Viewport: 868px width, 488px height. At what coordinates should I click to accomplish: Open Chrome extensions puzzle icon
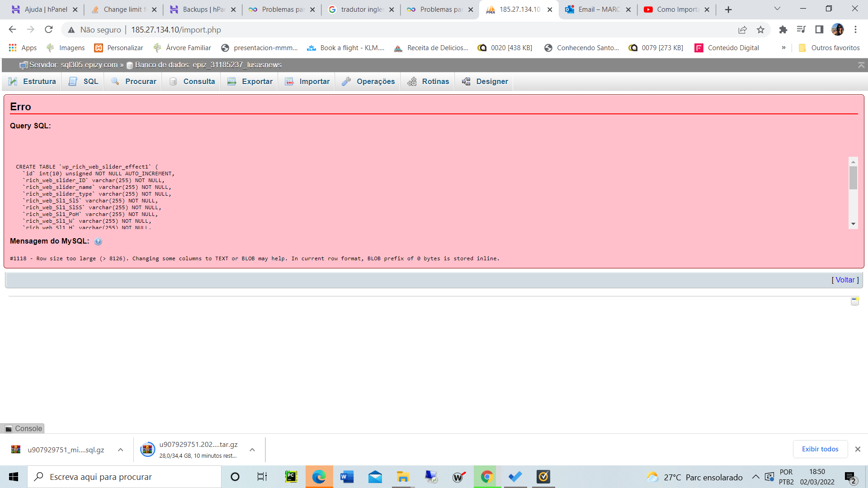coord(783,30)
